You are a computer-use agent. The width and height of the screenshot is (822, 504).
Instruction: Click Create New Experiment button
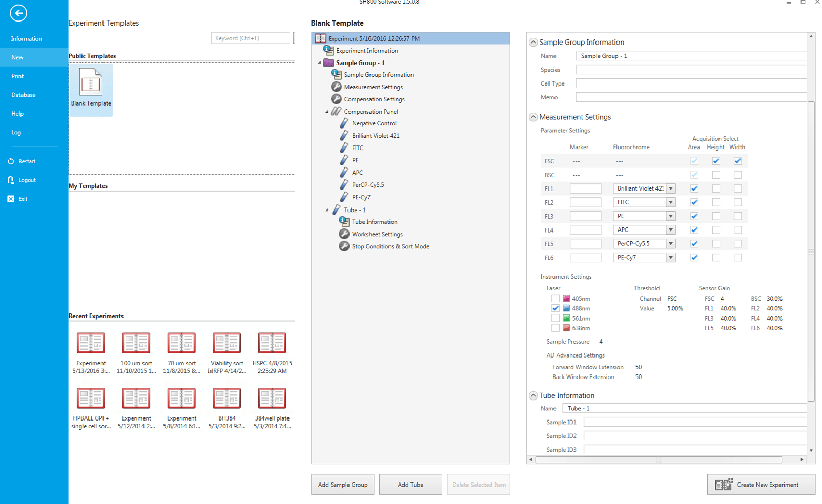pos(761,485)
